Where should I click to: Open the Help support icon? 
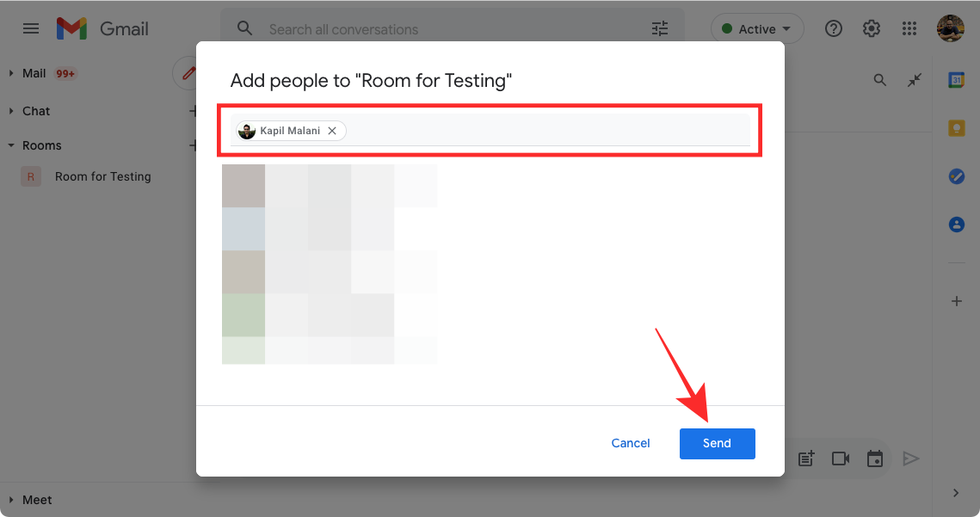(x=833, y=29)
